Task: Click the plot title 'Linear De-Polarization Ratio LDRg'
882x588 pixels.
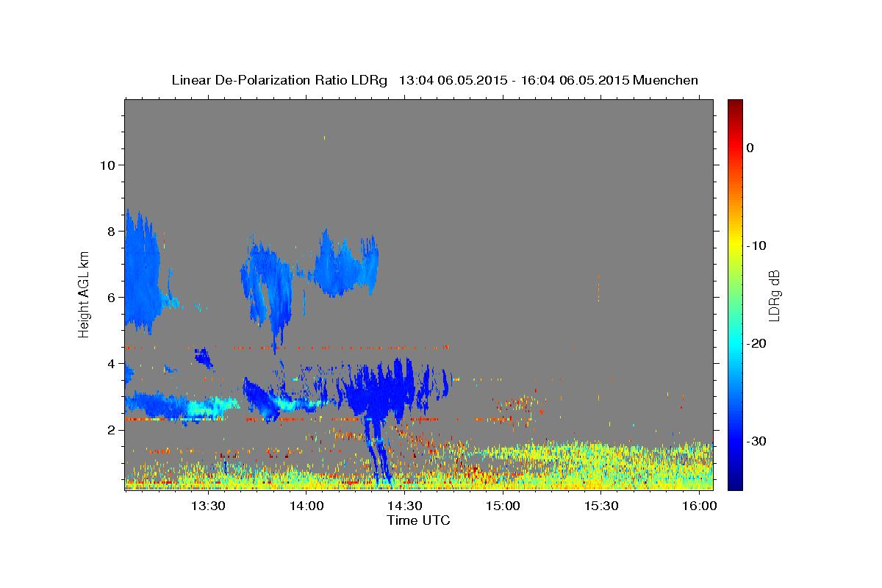Action: pos(279,80)
